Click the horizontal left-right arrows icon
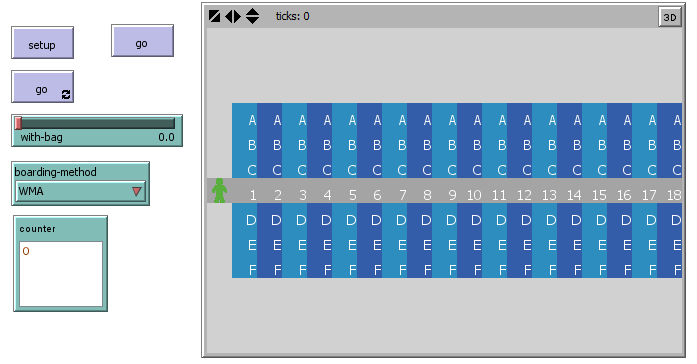The height and width of the screenshot is (364, 697). pyautogui.click(x=233, y=16)
